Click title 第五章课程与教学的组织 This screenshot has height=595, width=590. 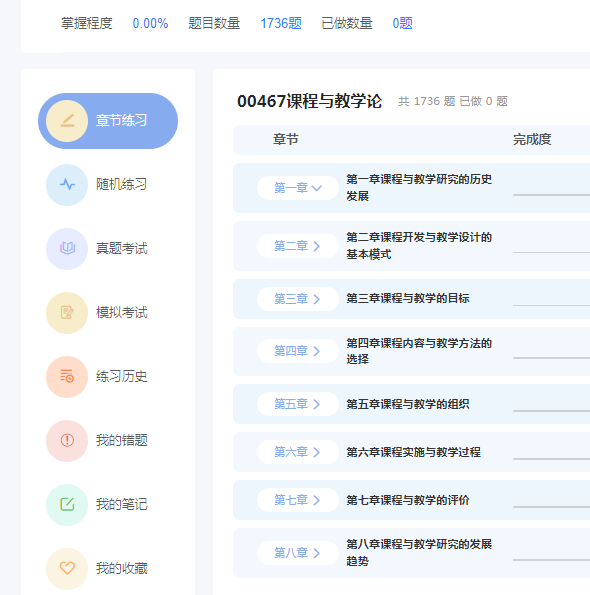pos(408,404)
